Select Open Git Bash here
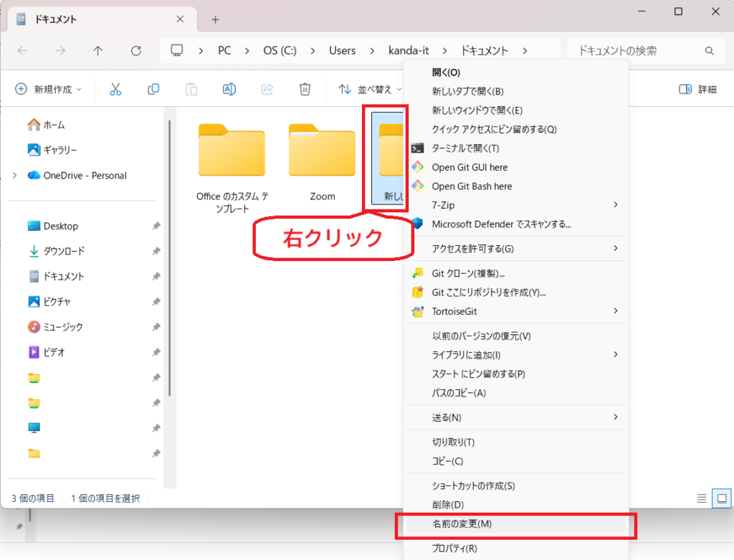 click(472, 186)
